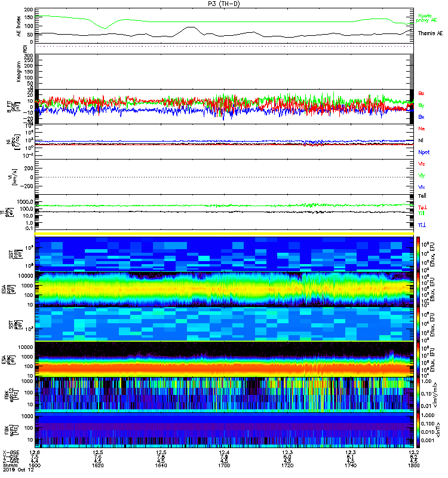Click the <|mV/m|> color bar label
Screen dimensions: 448x478
pyautogui.click(x=436, y=395)
